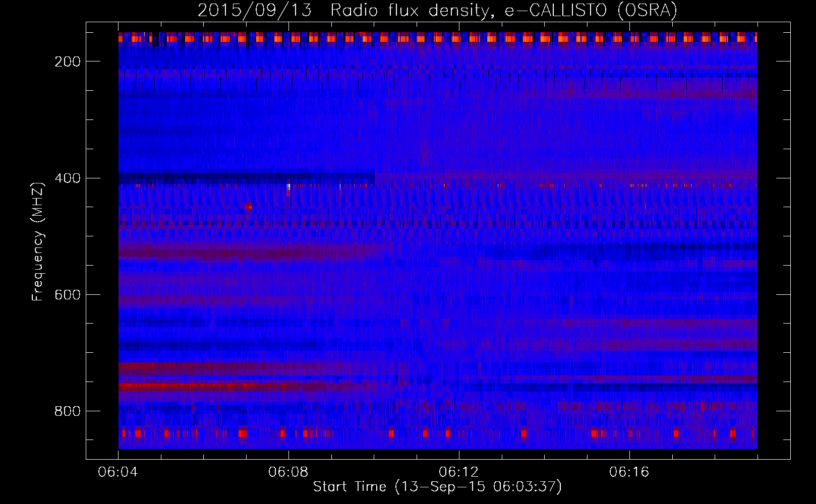The image size is (816, 504).
Task: Pick the "800" frequency tick label
Action: pos(68,411)
